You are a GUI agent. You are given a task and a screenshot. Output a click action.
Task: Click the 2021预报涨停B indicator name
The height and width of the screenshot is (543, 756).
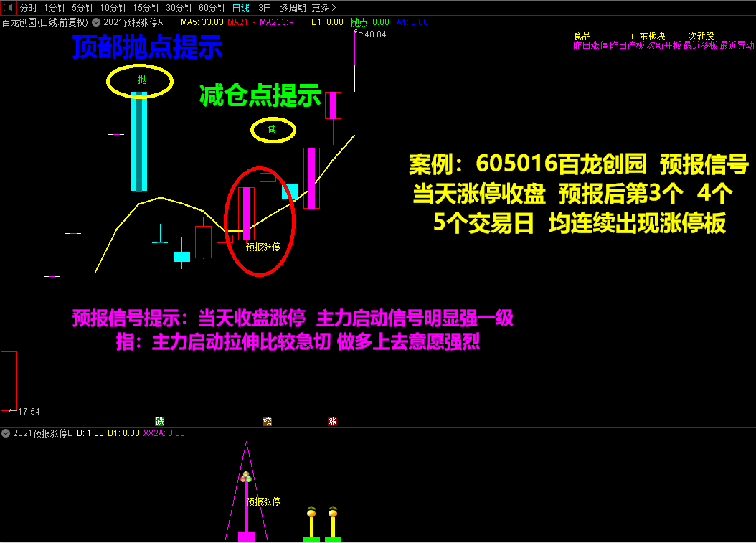[x=43, y=433]
